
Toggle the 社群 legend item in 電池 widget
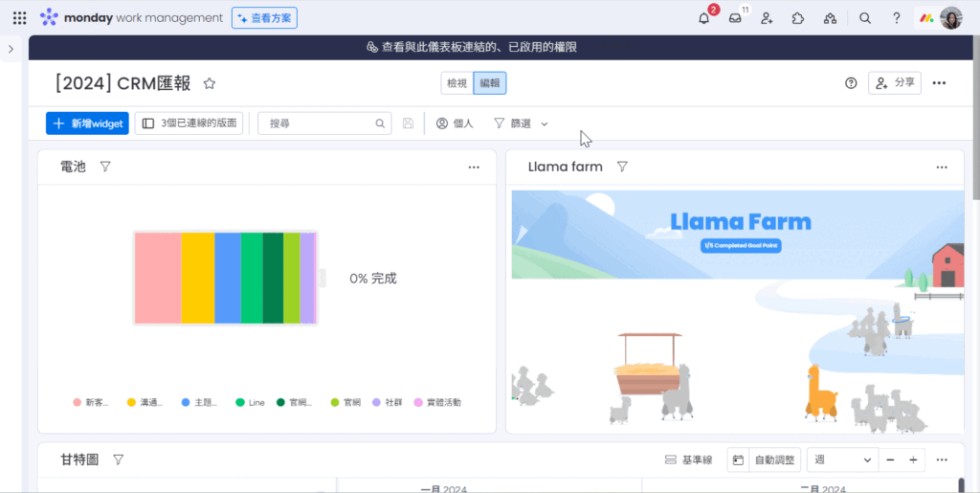(x=388, y=402)
